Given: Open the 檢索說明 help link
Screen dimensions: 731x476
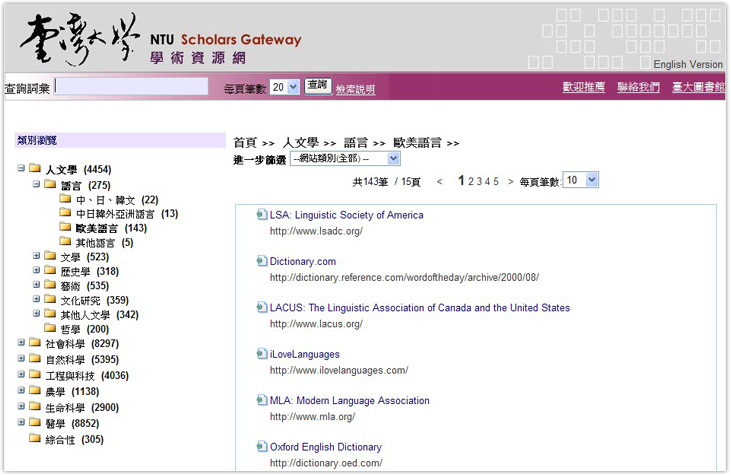Looking at the screenshot, I should [x=355, y=89].
